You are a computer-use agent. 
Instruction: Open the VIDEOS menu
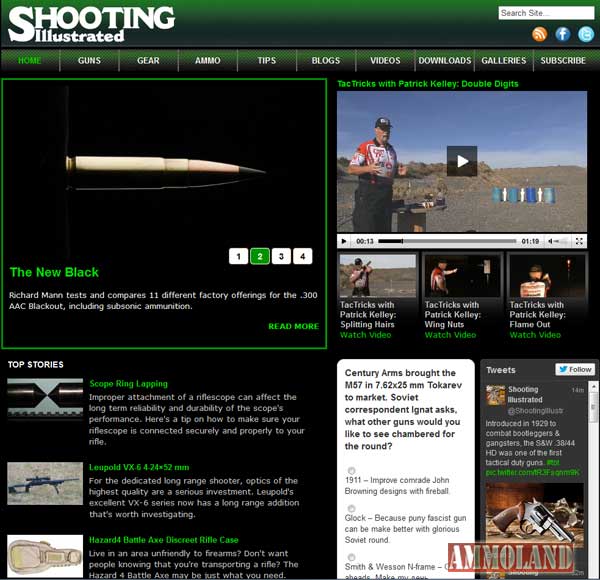pyautogui.click(x=385, y=60)
